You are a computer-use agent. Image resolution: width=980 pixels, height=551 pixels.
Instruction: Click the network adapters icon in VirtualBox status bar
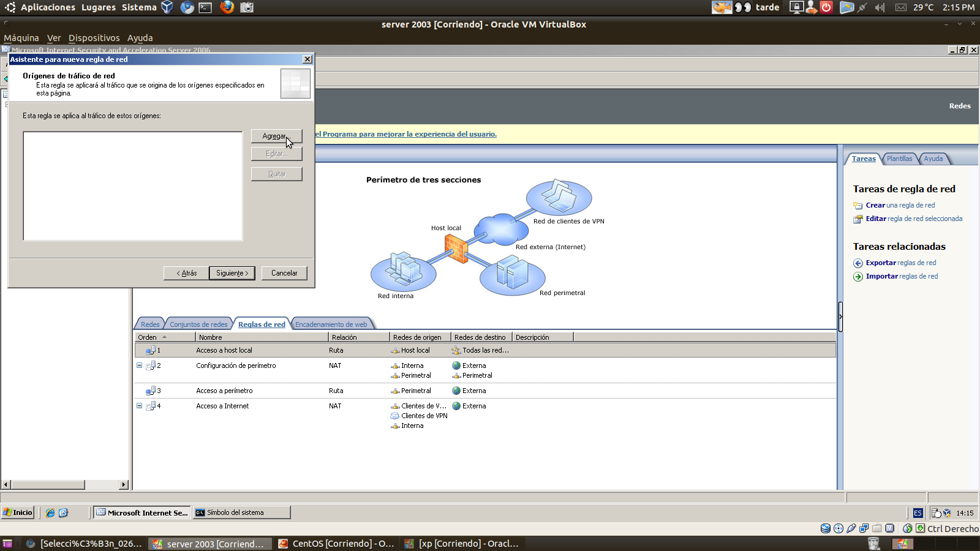pos(864,527)
